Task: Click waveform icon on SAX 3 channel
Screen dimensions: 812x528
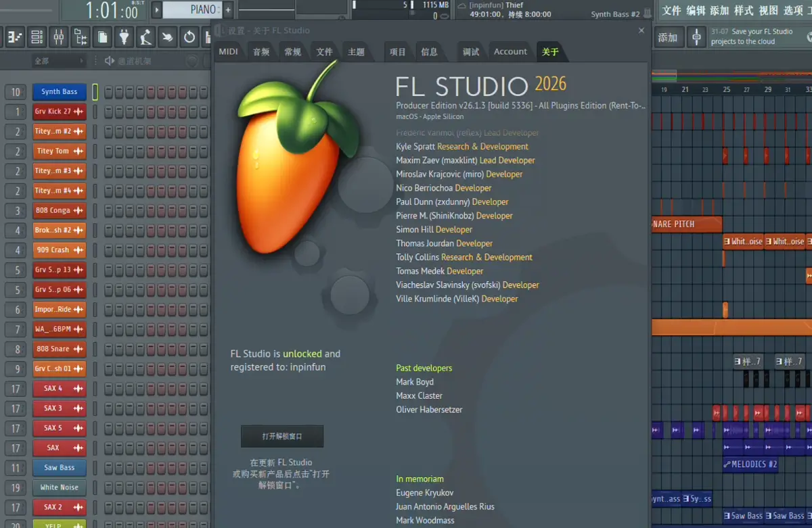Action: [x=79, y=408]
